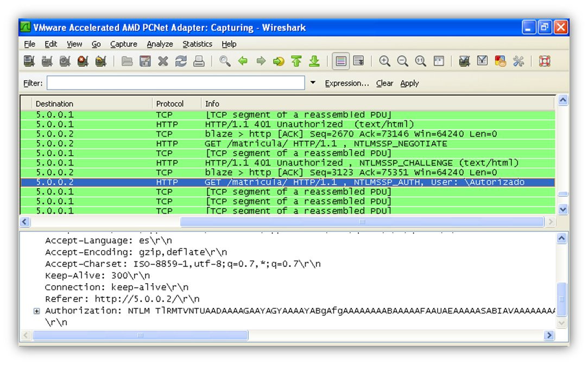Open the View menu
The width and height of the screenshot is (588, 365).
pos(74,44)
